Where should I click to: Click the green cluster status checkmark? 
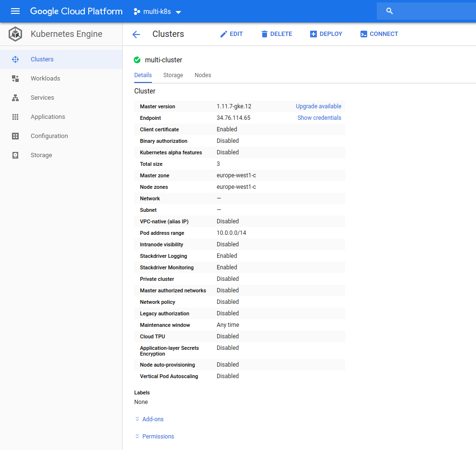137,60
